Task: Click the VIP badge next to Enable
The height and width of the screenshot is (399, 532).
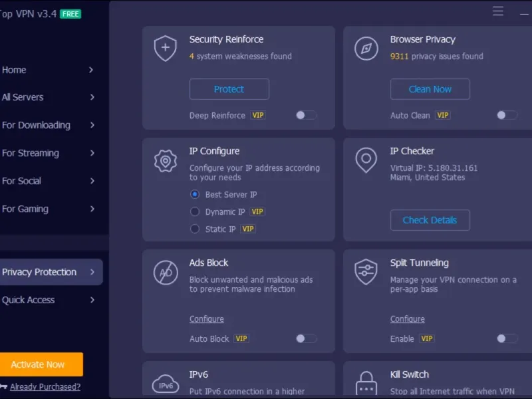Action: (427, 338)
